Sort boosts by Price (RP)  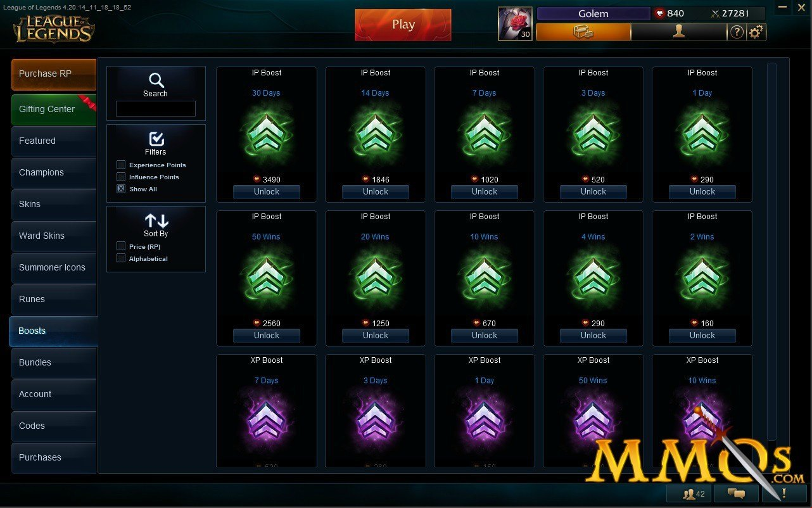[x=121, y=246]
